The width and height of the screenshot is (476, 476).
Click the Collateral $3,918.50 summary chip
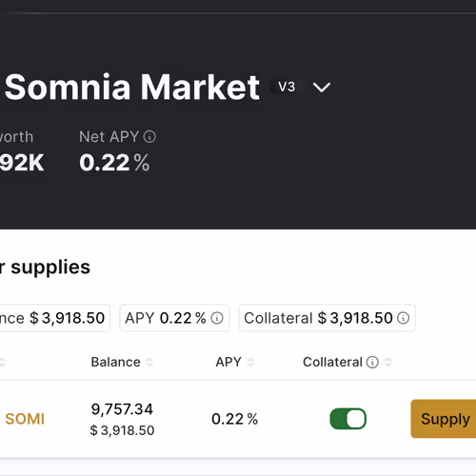click(327, 318)
